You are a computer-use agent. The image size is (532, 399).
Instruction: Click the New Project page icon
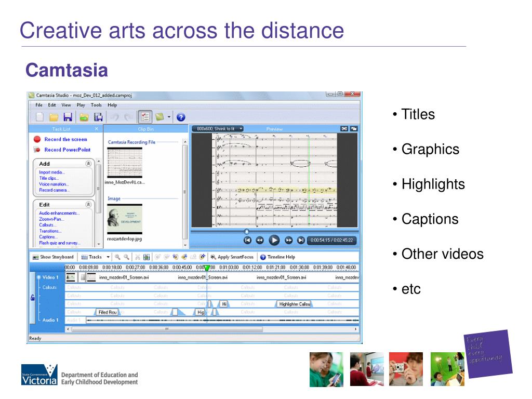point(40,117)
